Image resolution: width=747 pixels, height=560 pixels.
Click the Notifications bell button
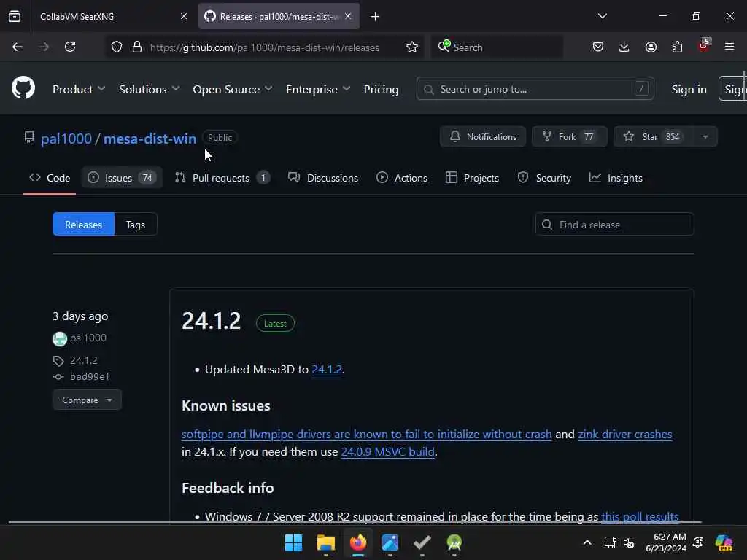[x=483, y=136]
